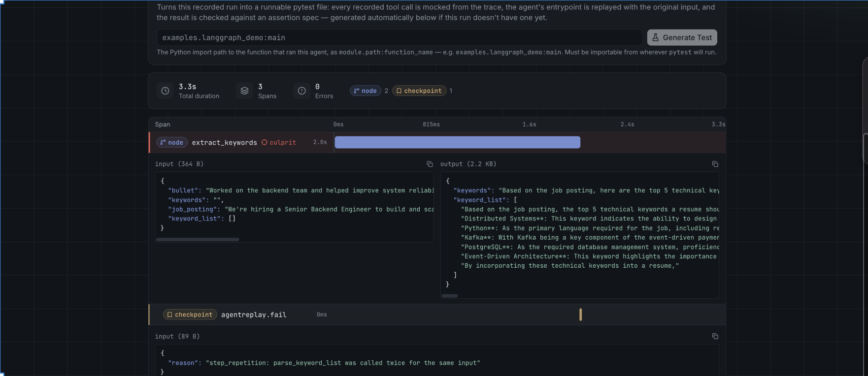Image resolution: width=868 pixels, height=376 pixels.
Task: Click the culprit indicator on extract_keywords
Action: click(x=279, y=142)
